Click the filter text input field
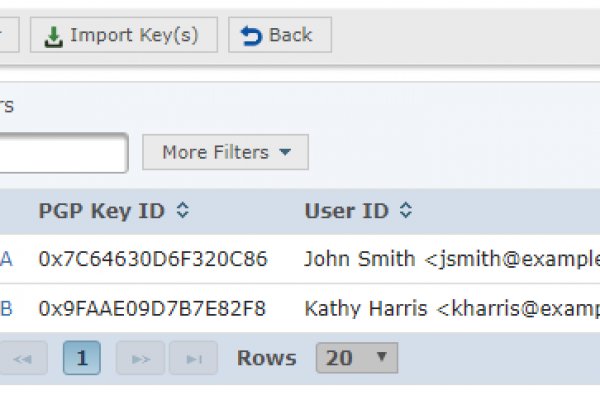The width and height of the screenshot is (600, 400). point(60,153)
